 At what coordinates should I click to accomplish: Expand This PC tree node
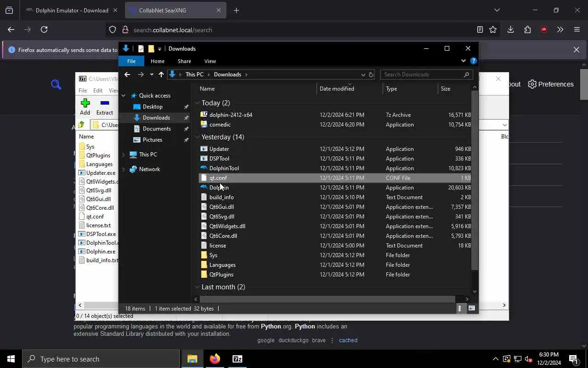123,155
